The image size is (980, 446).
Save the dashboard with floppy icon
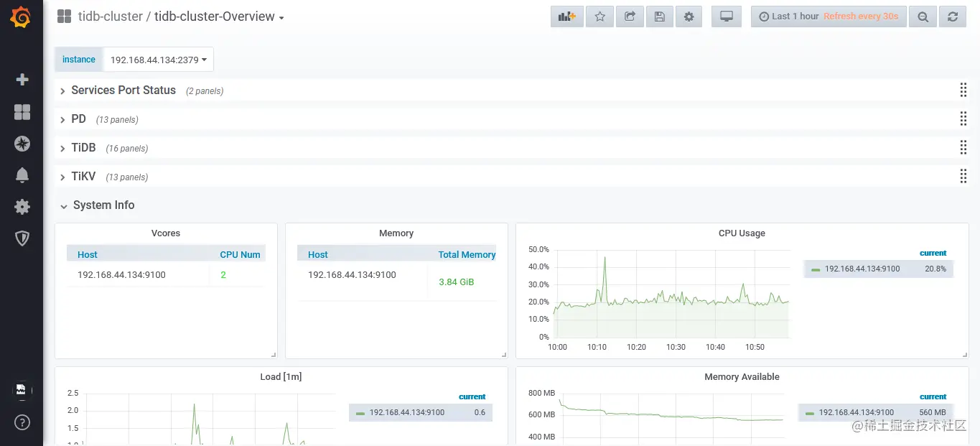659,17
